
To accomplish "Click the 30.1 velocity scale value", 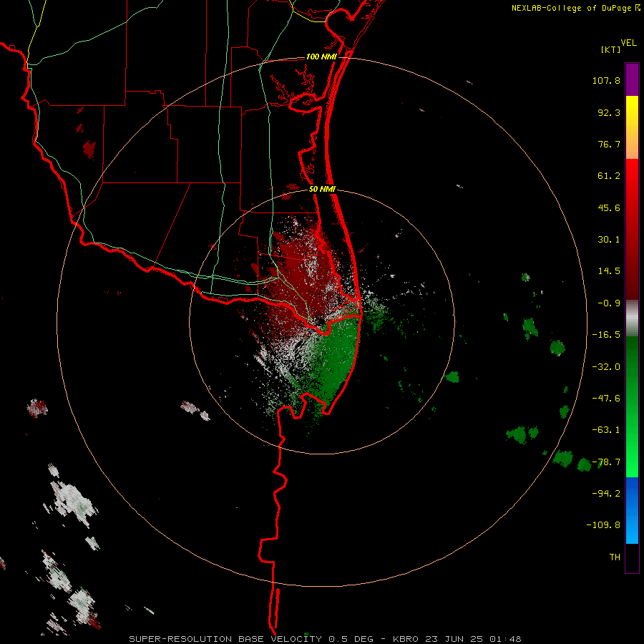I will coord(609,240).
